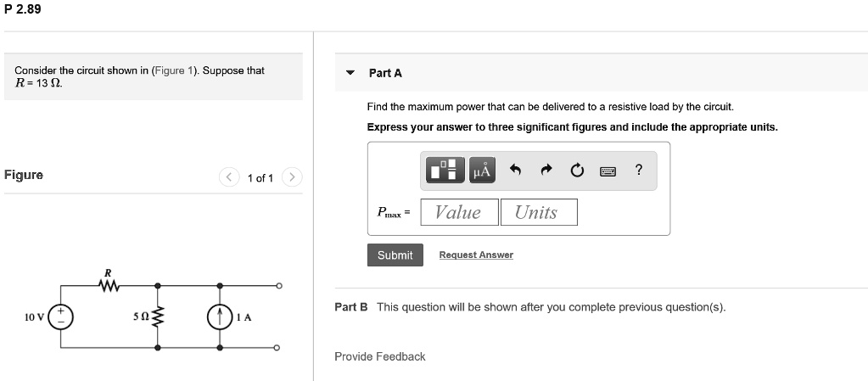The width and height of the screenshot is (868, 381).
Task: Submit the Part A answer
Action: click(395, 255)
